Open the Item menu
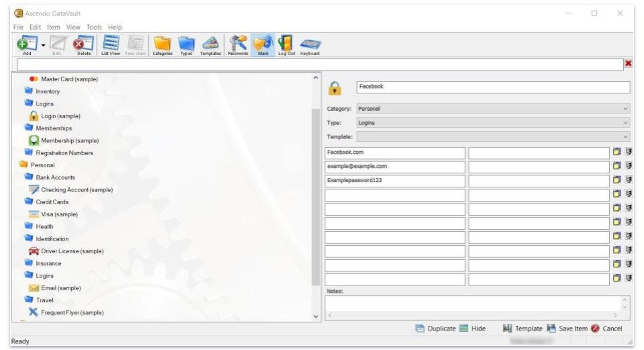 [54, 27]
